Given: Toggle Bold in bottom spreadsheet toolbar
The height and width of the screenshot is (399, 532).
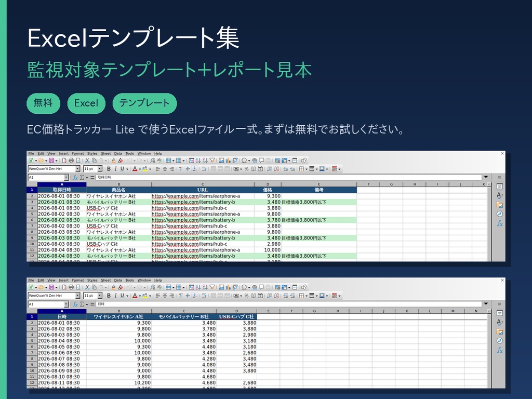Looking at the screenshot, I should pos(109,296).
